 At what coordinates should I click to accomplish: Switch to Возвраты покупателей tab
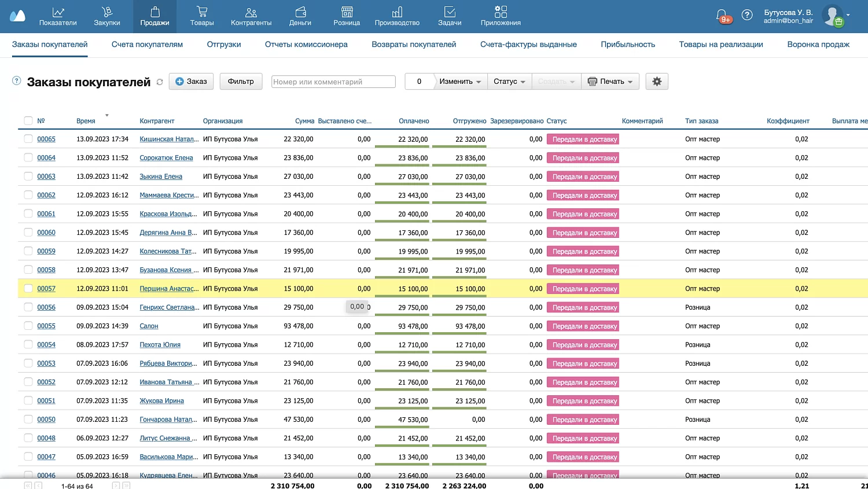tap(414, 45)
